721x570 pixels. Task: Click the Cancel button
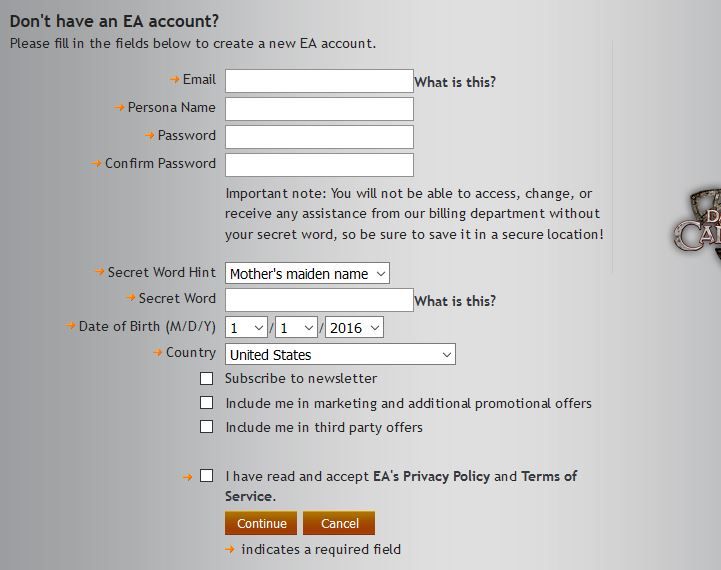click(339, 523)
